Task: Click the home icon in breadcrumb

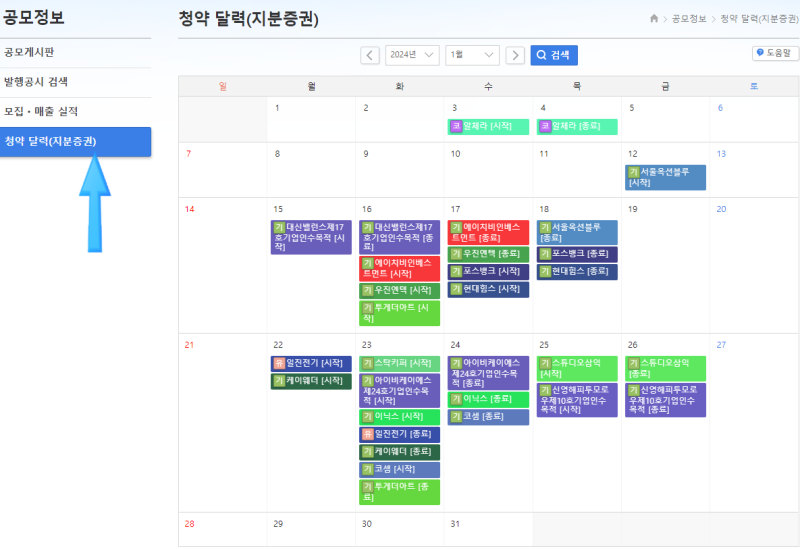Action: 654,19
